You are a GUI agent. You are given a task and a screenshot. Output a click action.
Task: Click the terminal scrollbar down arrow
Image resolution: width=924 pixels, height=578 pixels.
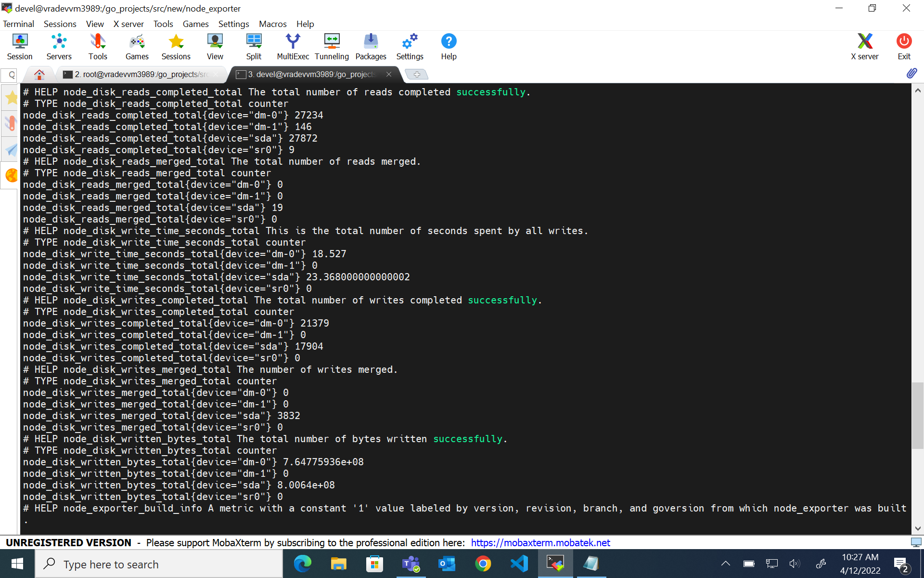click(x=917, y=528)
